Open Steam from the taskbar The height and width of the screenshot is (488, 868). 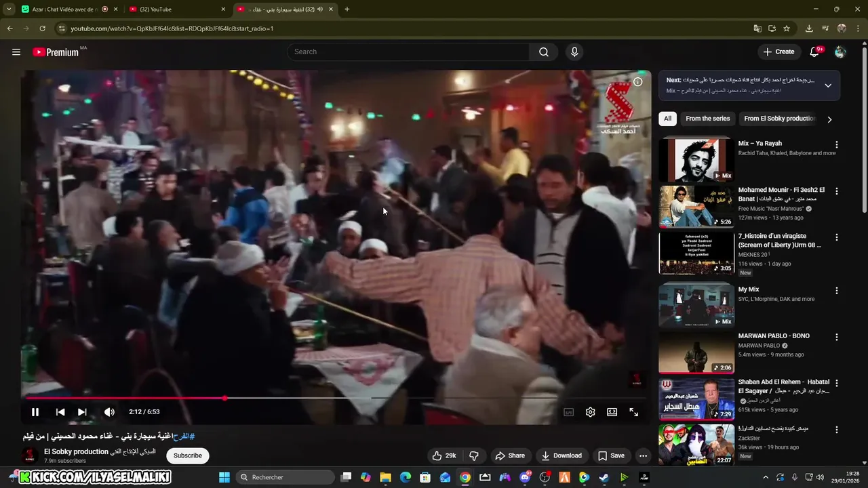coord(604,477)
